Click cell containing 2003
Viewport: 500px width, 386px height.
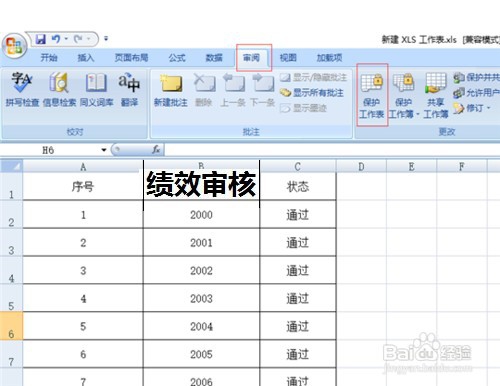point(201,298)
